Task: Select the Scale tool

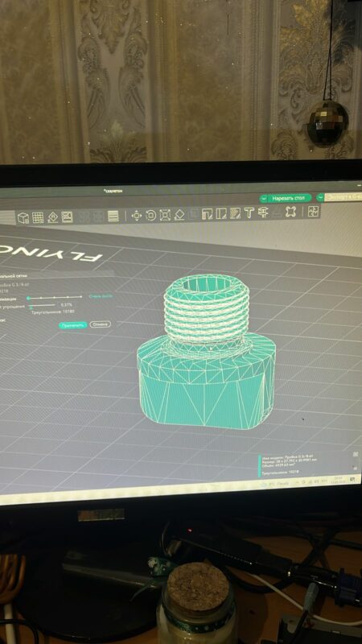Action: [165, 215]
